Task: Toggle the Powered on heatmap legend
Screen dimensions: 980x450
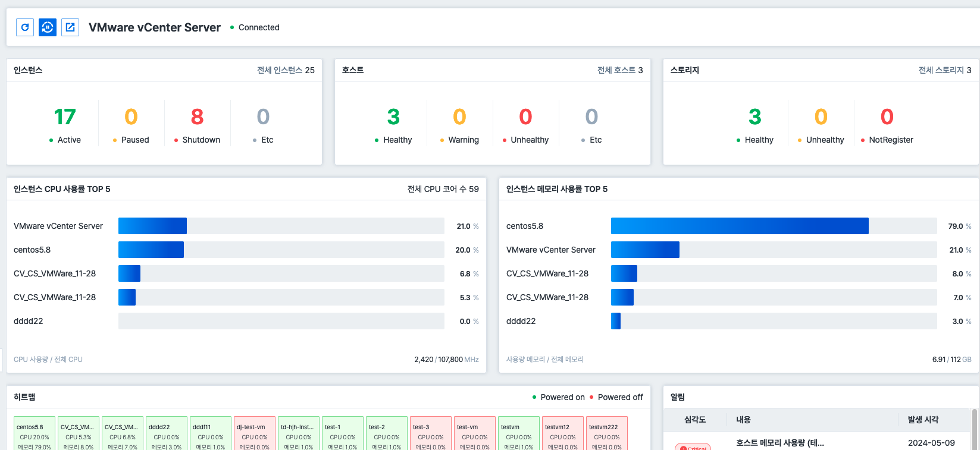Action: click(x=558, y=397)
